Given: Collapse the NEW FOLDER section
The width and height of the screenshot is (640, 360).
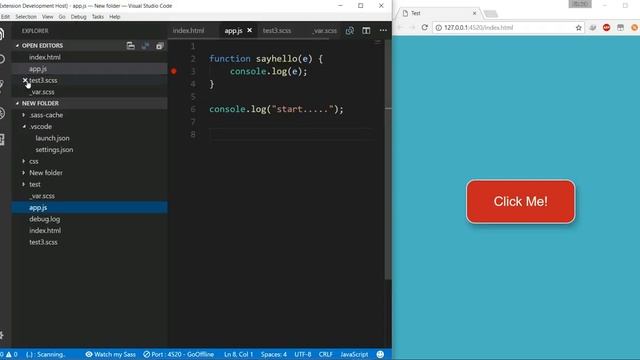Looking at the screenshot, I should 18,103.
